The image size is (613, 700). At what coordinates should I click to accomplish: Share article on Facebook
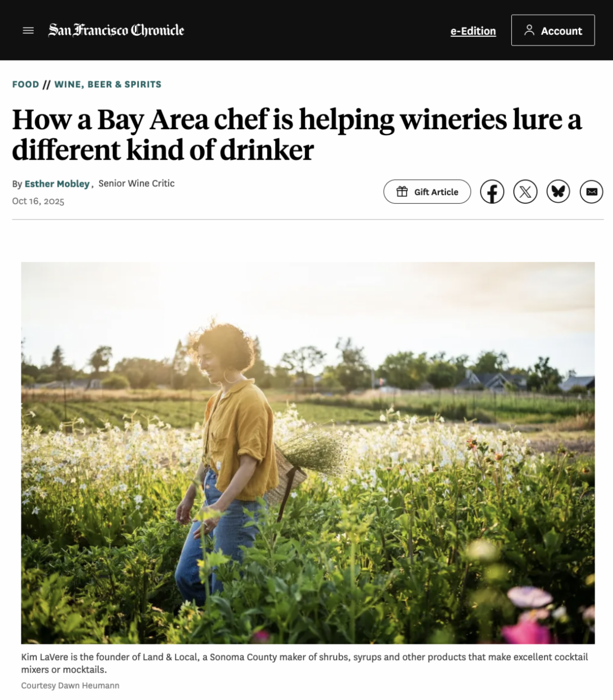[x=492, y=192]
